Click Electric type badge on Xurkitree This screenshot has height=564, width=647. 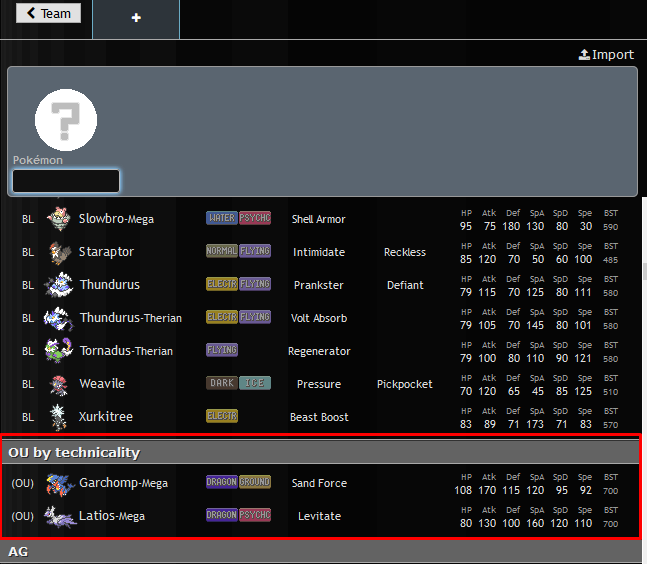tap(222, 416)
